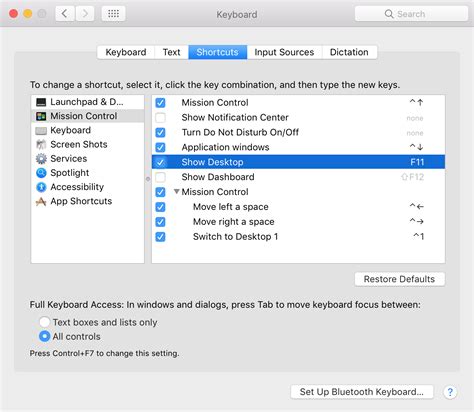Show all preferences with grid icon
Image resolution: width=474 pixels, height=412 pixels.
(113, 14)
